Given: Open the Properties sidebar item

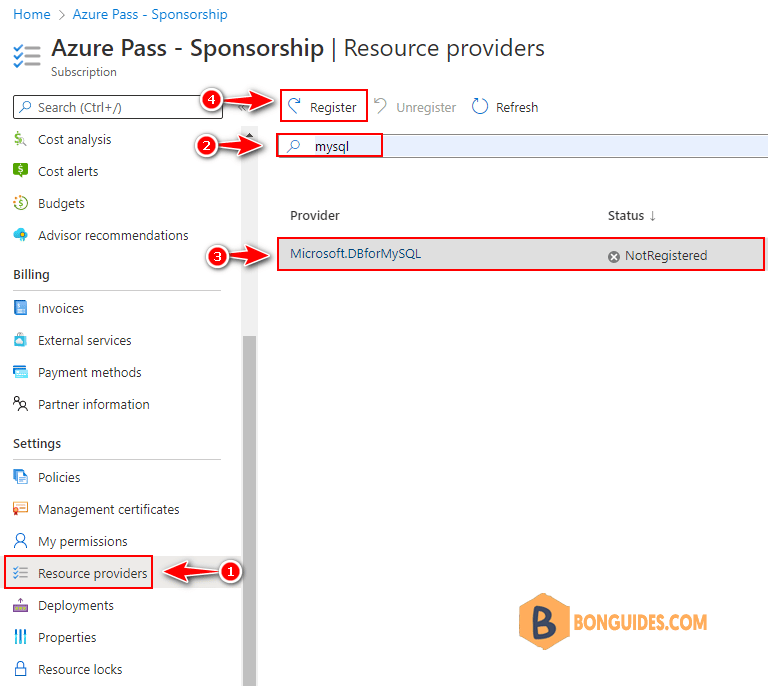Looking at the screenshot, I should click(67, 637).
